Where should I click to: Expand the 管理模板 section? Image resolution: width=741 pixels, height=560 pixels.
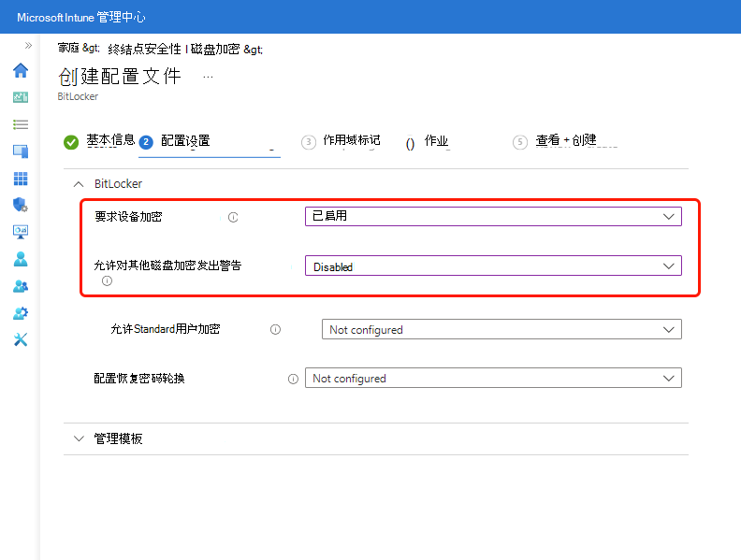click(x=79, y=438)
